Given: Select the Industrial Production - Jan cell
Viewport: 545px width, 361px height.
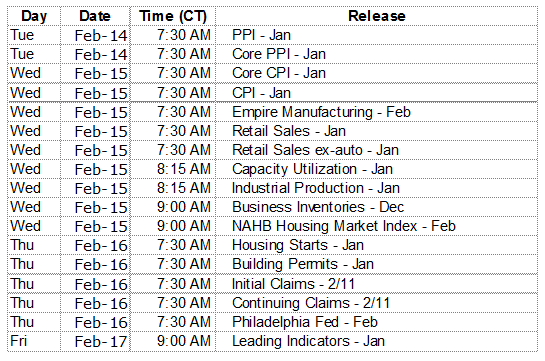Looking at the screenshot, I should [376, 188].
